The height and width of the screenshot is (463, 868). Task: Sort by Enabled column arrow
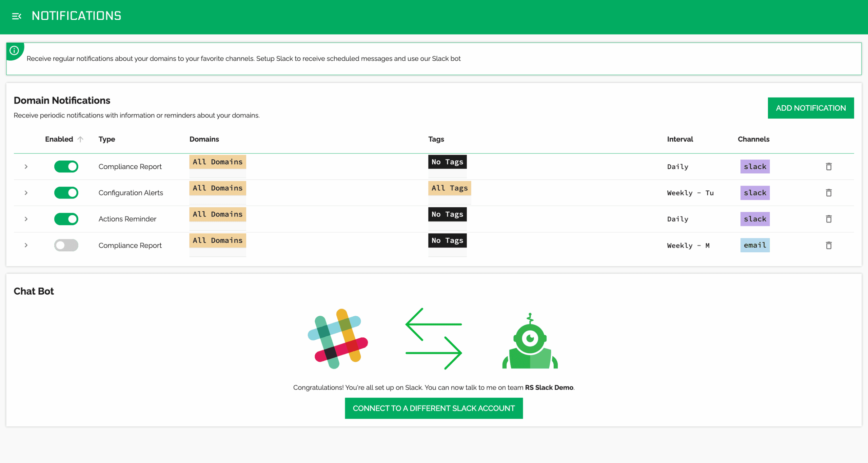click(x=80, y=139)
